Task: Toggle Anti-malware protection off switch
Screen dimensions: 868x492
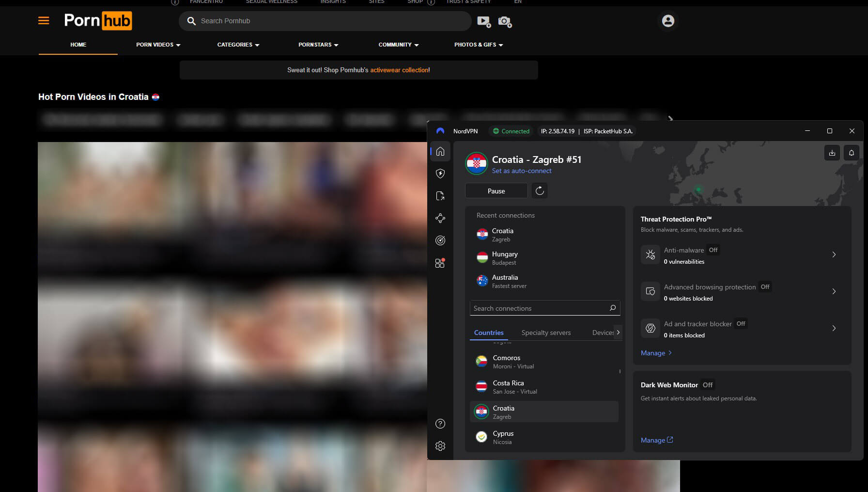Action: pos(713,250)
